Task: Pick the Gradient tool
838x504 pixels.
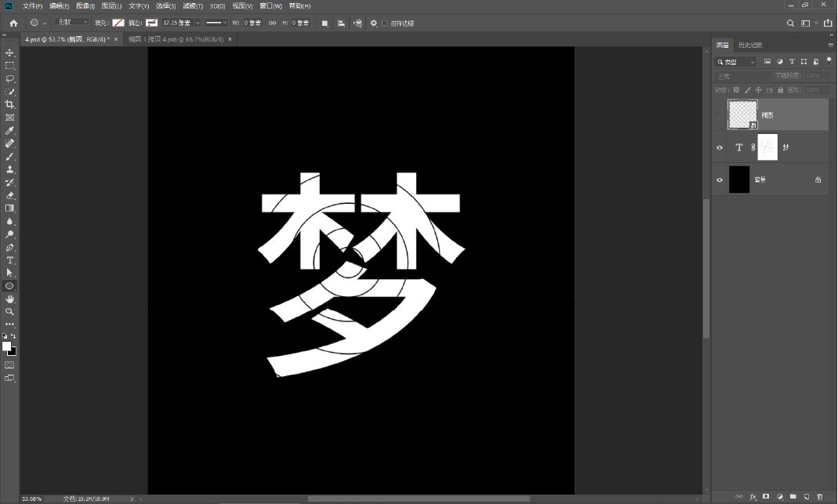Action: pyautogui.click(x=9, y=207)
